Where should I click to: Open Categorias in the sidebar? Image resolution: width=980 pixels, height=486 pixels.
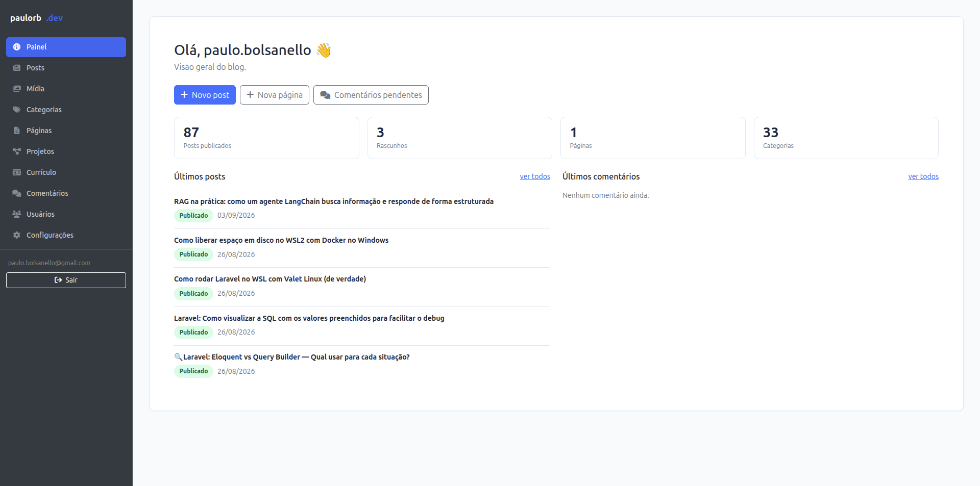66,110
